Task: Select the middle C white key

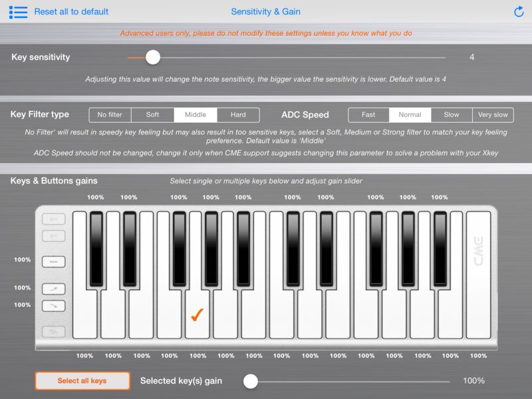Action: pyautogui.click(x=281, y=315)
